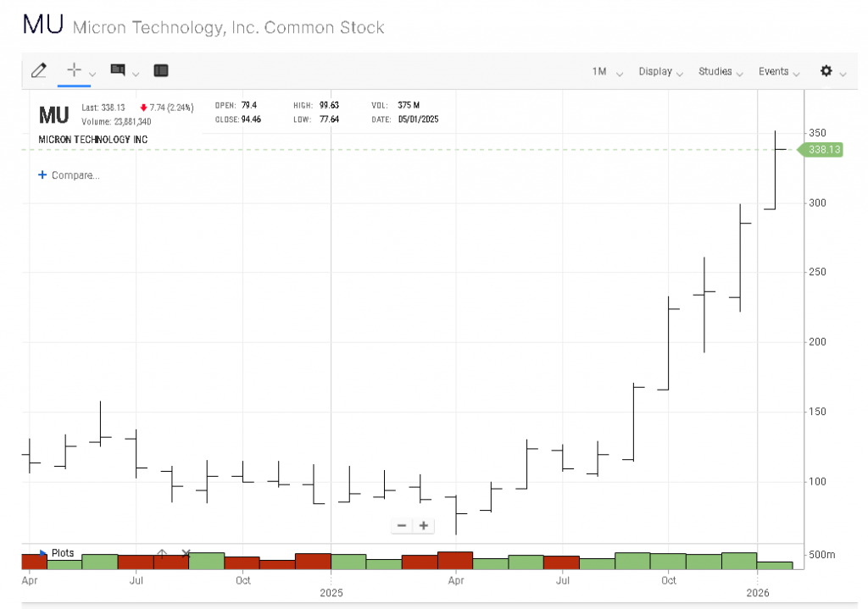
Task: Expand the annotation tool options arrow
Action: tap(136, 74)
